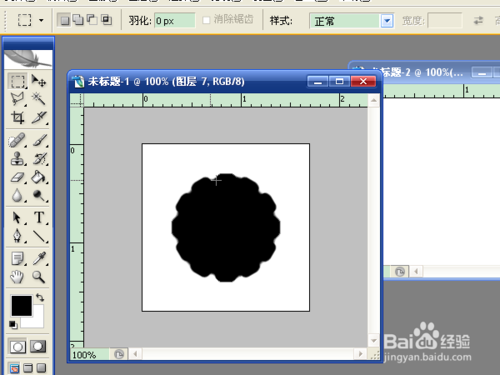500x375 pixels.
Task: Click vertical scrollbar up arrow of document 1
Action: pos(374,100)
